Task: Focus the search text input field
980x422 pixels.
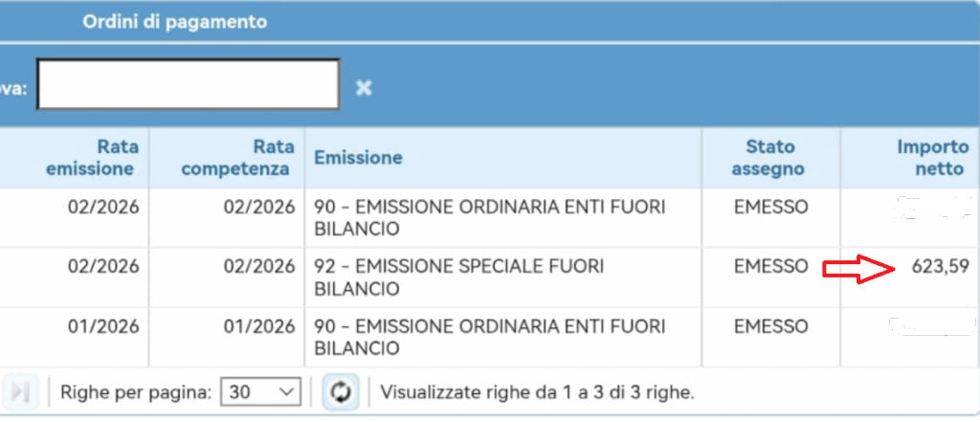Action: point(188,85)
